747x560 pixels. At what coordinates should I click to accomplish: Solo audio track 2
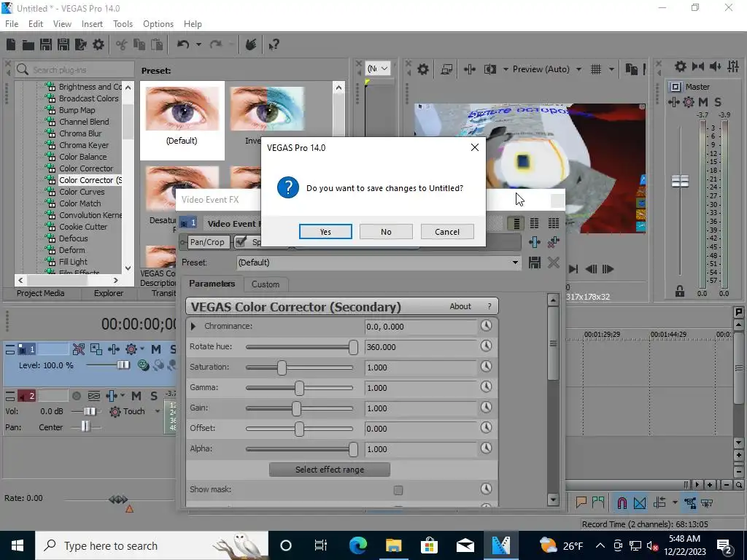tap(154, 396)
